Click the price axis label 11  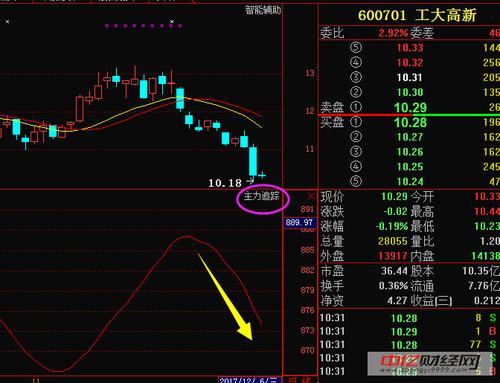310,149
